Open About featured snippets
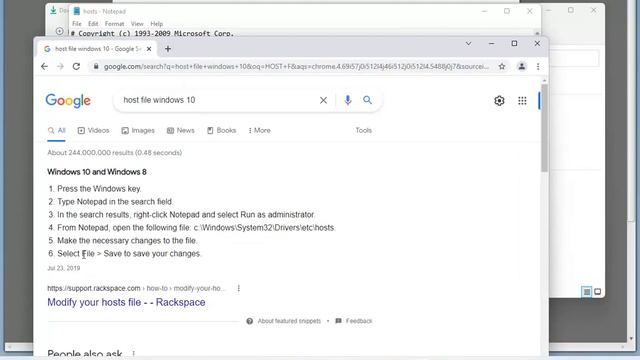Screen dimensions: 640x360 coord(284,321)
